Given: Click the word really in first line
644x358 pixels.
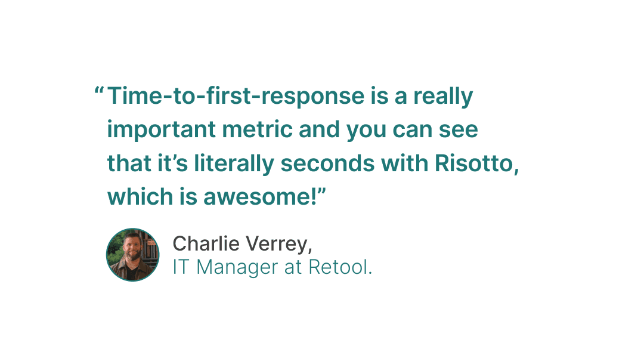Looking at the screenshot, I should (x=443, y=97).
